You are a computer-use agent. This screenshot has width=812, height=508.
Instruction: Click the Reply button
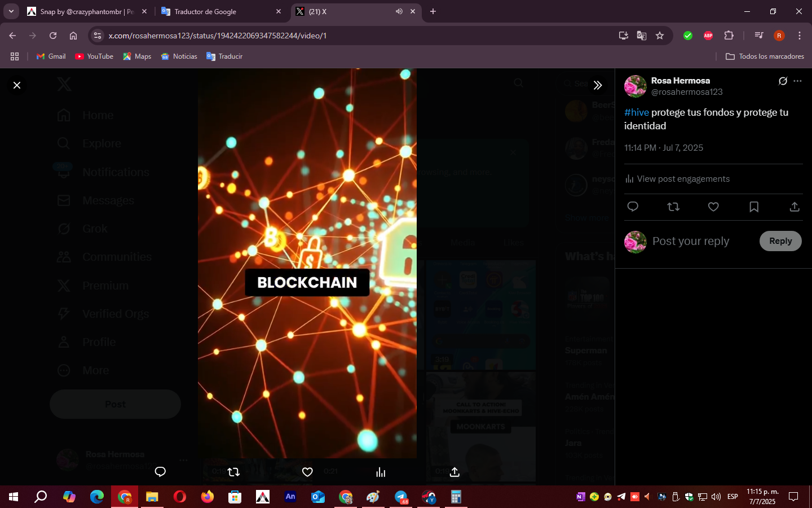(780, 241)
